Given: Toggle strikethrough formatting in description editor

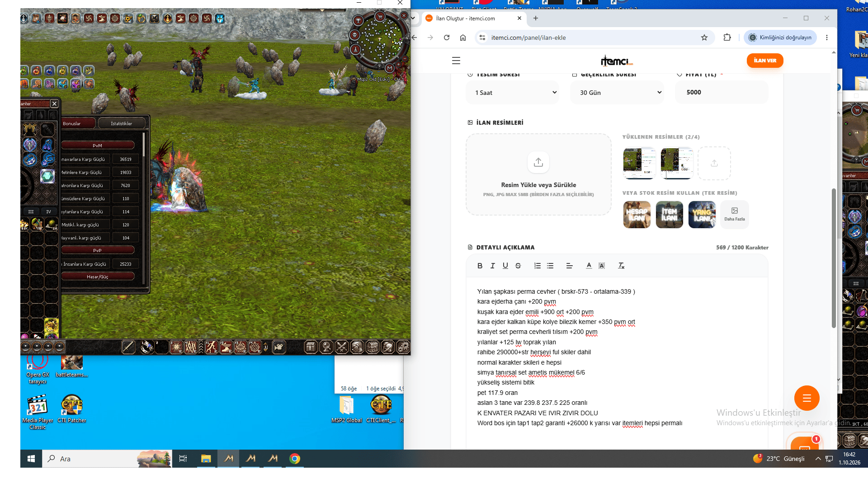Looking at the screenshot, I should (x=518, y=266).
